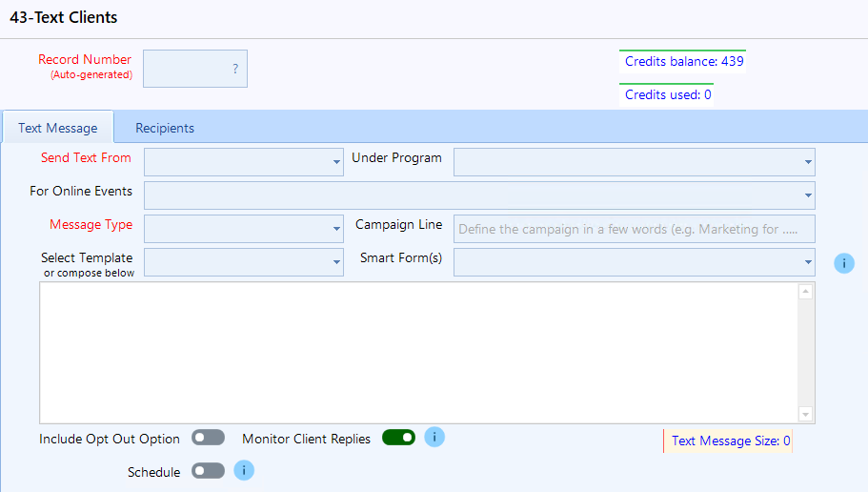Focus the Campaign Line input field
The width and height of the screenshot is (868, 492).
(x=635, y=229)
